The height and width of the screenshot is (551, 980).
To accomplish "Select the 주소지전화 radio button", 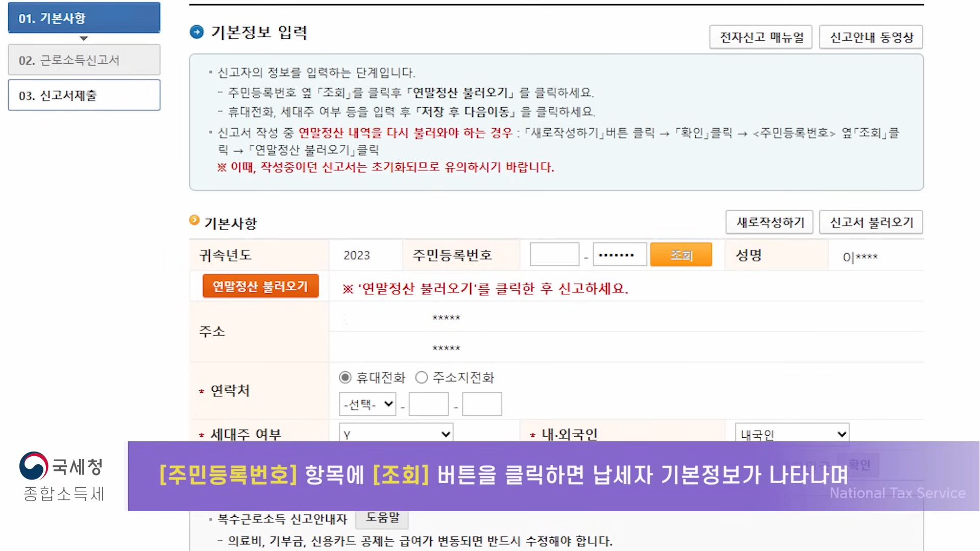I will click(x=421, y=377).
